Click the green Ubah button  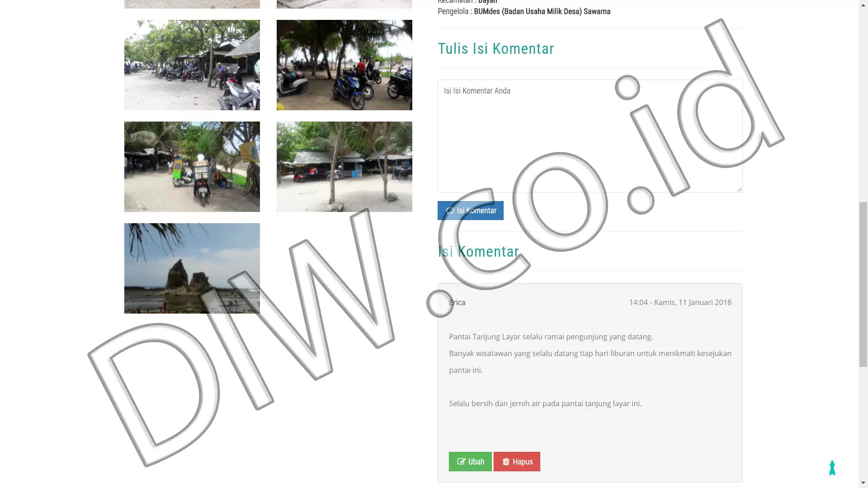pyautogui.click(x=470, y=461)
